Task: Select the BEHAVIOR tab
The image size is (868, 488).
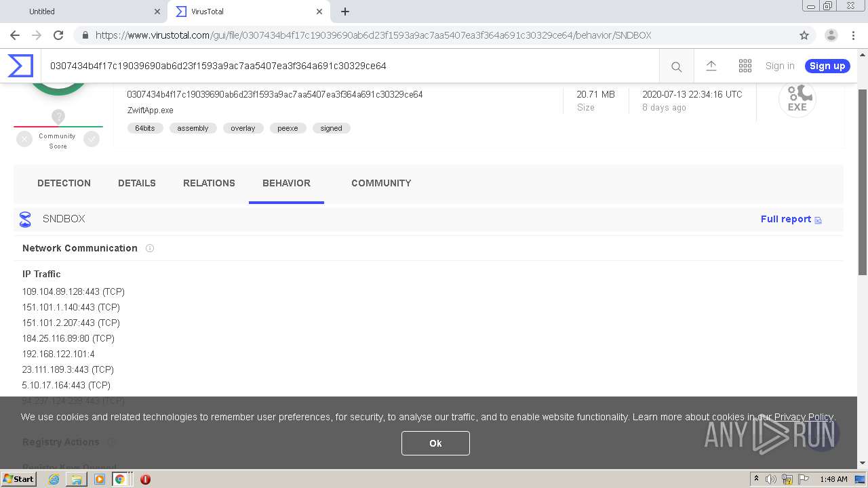Action: point(286,183)
